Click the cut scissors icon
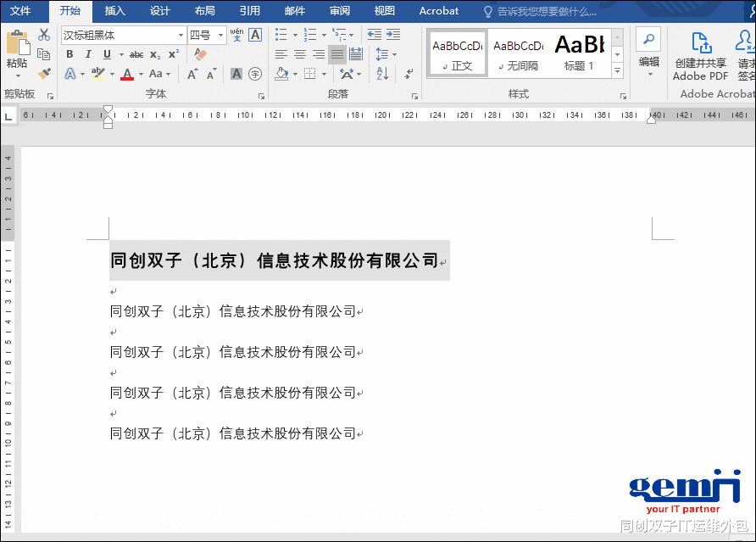 pyautogui.click(x=43, y=36)
